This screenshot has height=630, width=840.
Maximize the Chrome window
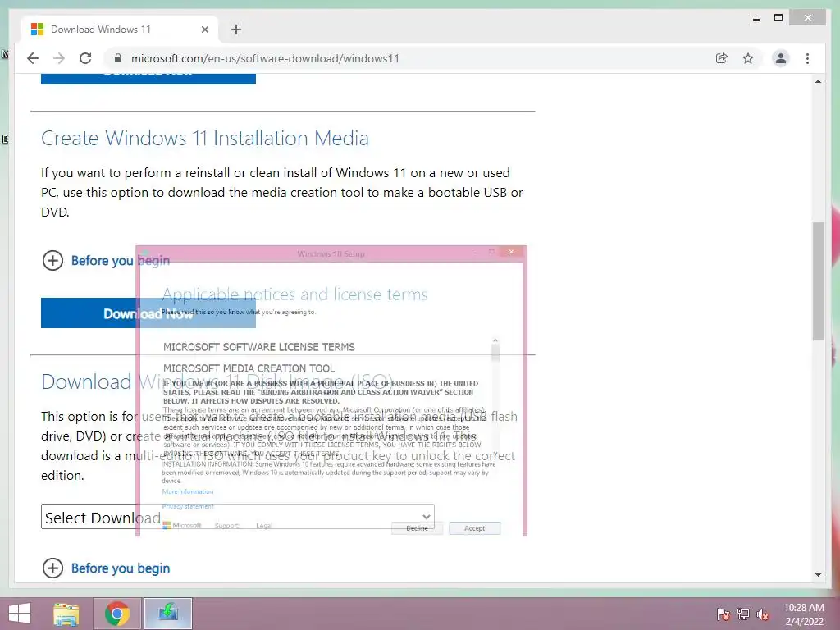(778, 18)
